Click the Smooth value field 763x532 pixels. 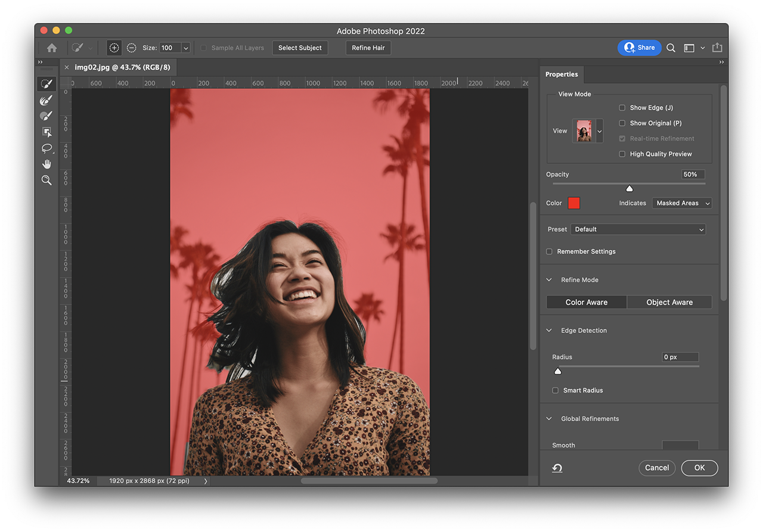pyautogui.click(x=680, y=445)
